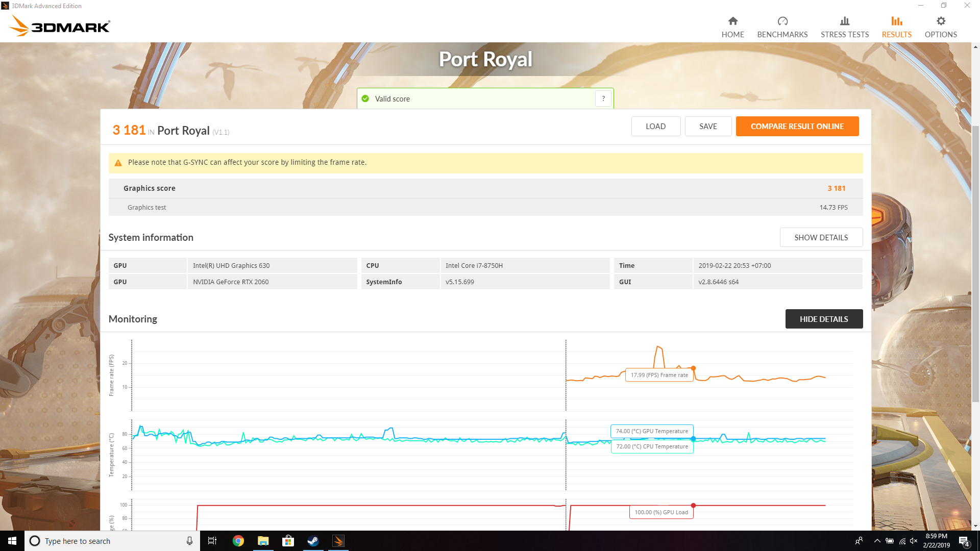Click the G-SYNC warning triangle icon
This screenshot has width=980, height=551.
click(x=118, y=163)
